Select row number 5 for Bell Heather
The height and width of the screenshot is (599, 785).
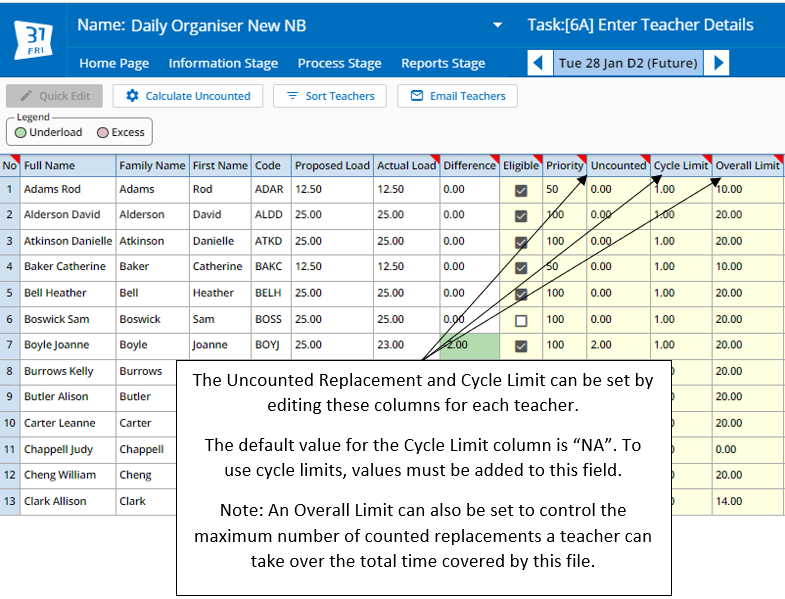point(10,292)
